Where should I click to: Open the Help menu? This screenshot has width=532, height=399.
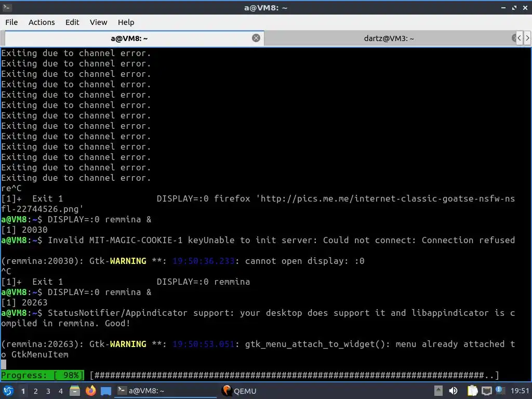point(126,22)
